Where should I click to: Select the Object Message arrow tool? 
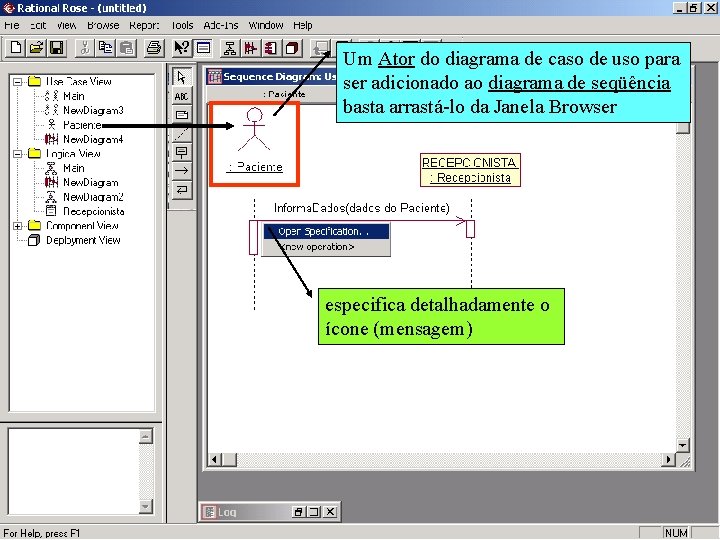[182, 171]
